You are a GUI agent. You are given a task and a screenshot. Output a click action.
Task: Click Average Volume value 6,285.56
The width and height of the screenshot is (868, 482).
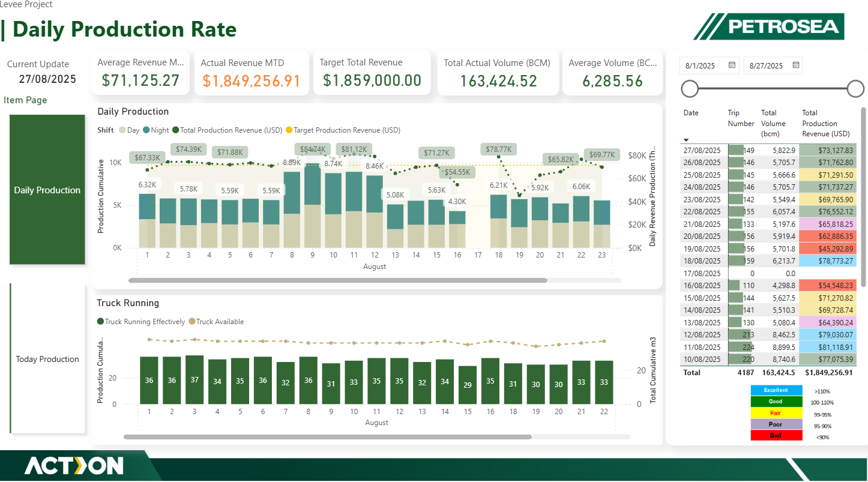[613, 81]
